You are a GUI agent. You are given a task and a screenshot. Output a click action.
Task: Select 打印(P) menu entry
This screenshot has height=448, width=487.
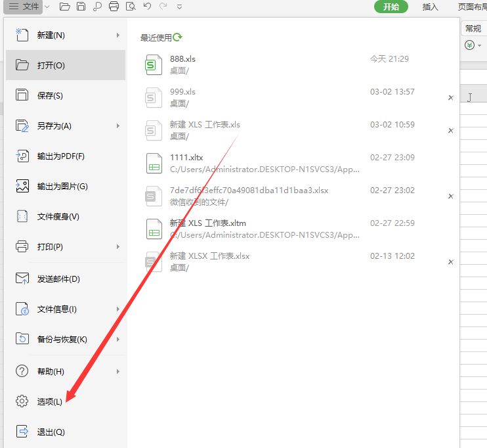click(66, 246)
